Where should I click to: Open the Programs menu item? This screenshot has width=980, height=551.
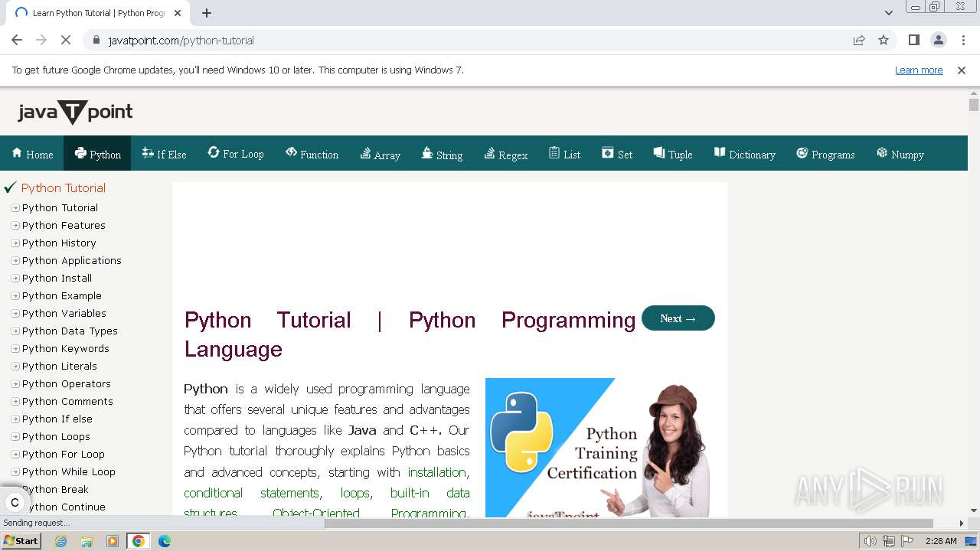[x=825, y=153]
